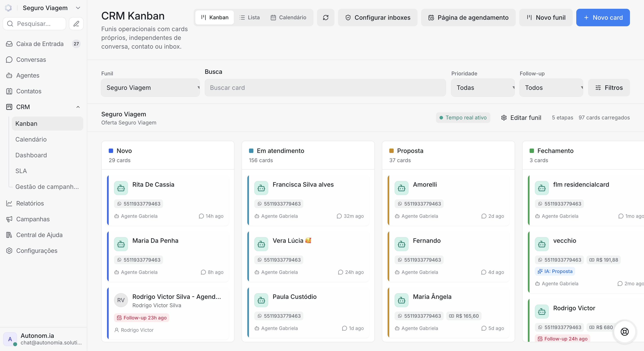Click Follow-up 23h ago badge
The image size is (644, 351).
(x=142, y=318)
